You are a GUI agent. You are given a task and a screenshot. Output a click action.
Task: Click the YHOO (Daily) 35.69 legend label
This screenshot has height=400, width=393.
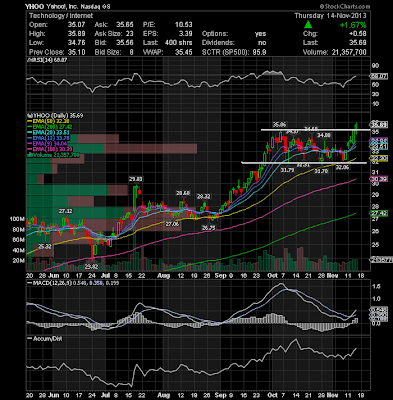click(x=55, y=116)
